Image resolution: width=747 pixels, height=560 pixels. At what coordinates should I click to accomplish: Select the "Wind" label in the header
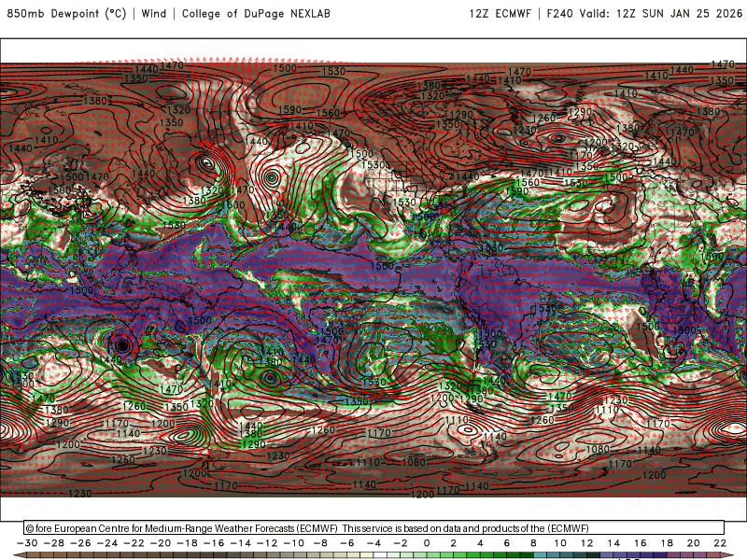154,14
